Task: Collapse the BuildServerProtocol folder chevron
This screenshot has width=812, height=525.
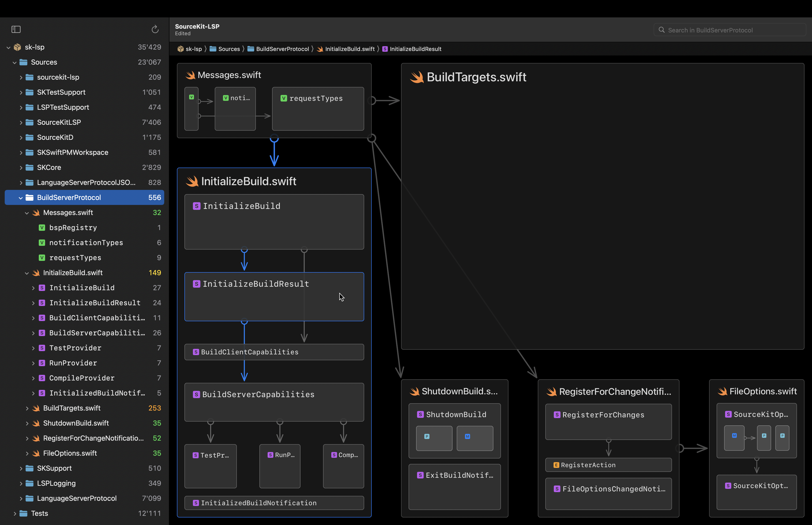Action: point(21,198)
